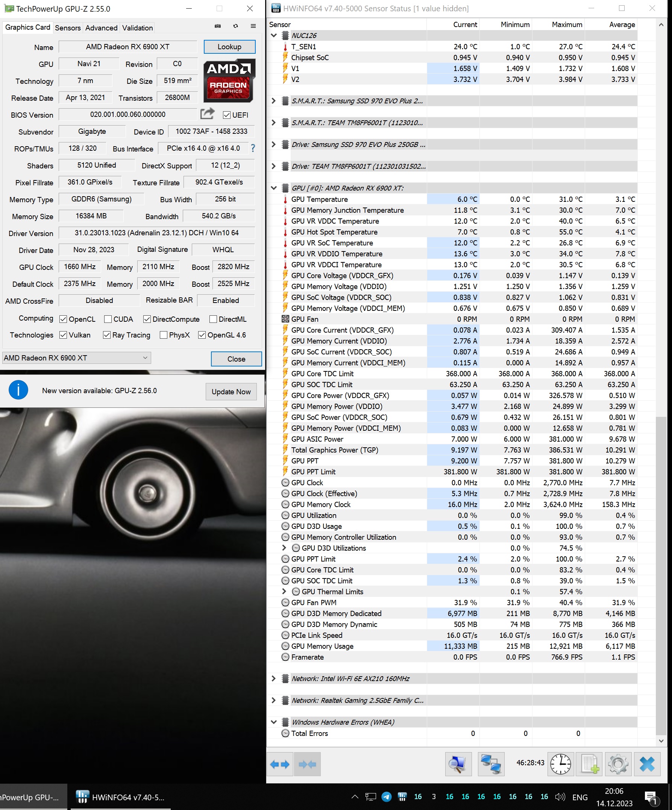Click HWiNFO collapse-columns arrows button
The width and height of the screenshot is (672, 810).
[x=307, y=764]
